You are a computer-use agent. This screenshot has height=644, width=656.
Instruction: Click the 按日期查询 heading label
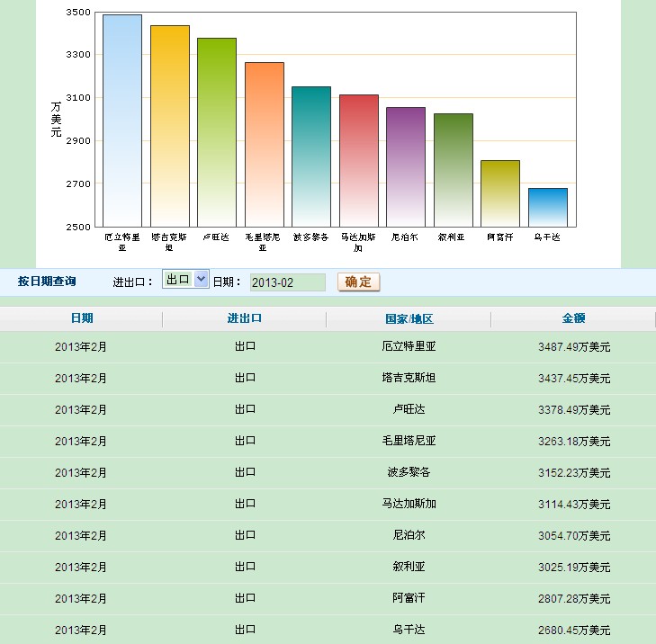coord(47,282)
